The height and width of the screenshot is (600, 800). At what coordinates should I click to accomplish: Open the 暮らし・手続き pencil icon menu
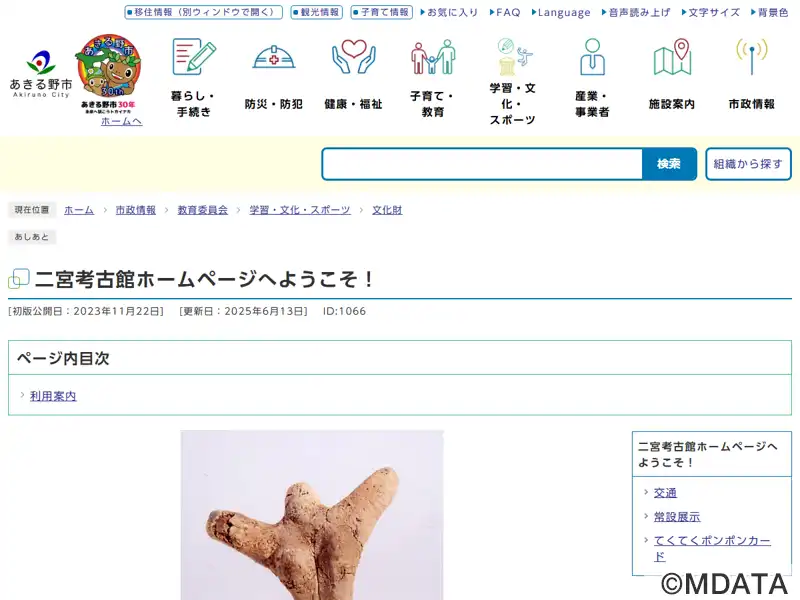pyautogui.click(x=194, y=57)
